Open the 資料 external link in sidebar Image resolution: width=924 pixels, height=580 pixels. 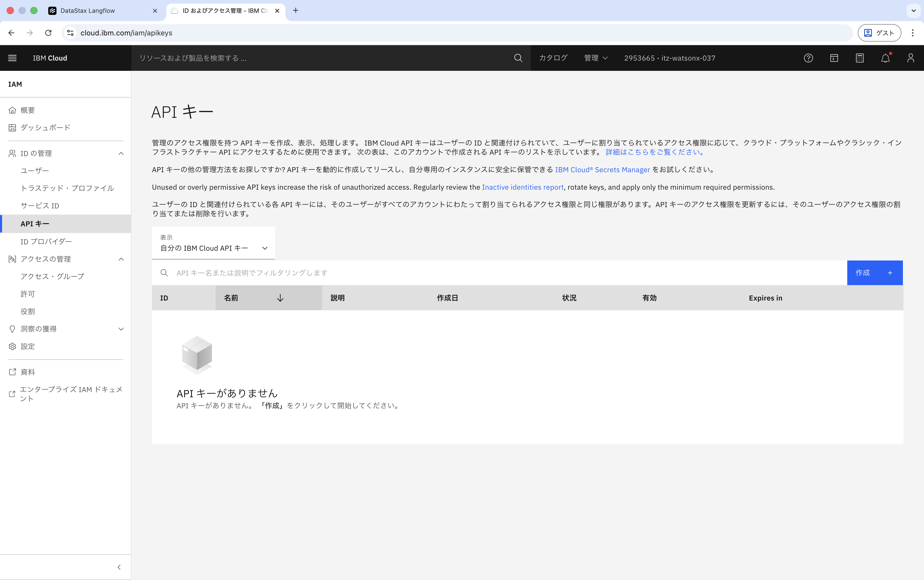pos(28,371)
